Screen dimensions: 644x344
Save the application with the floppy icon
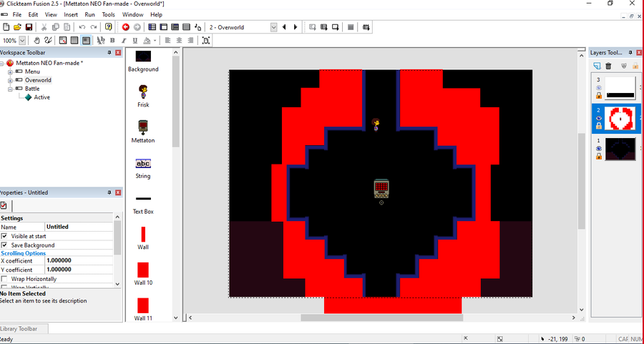tap(29, 27)
